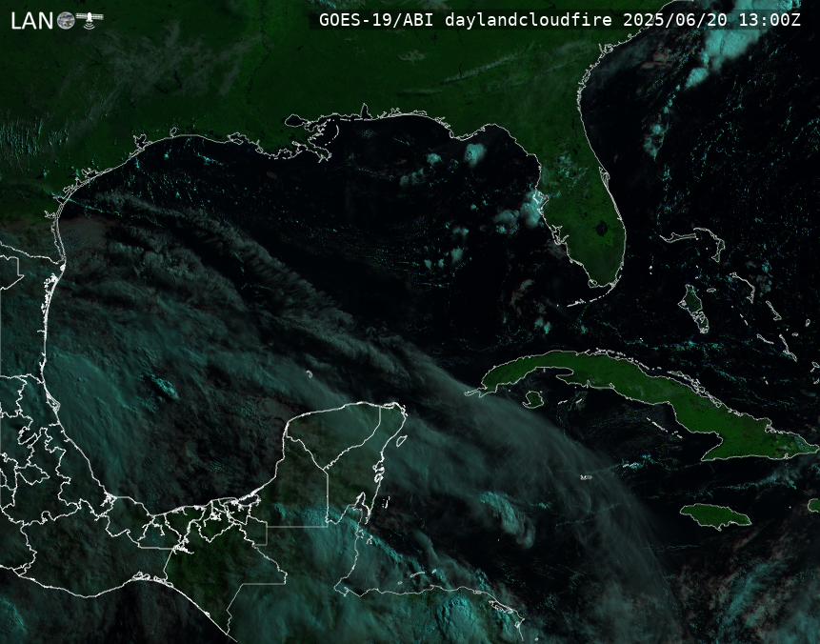Click the "13:00Z" time stamp
820x644 pixels.
coord(770,20)
